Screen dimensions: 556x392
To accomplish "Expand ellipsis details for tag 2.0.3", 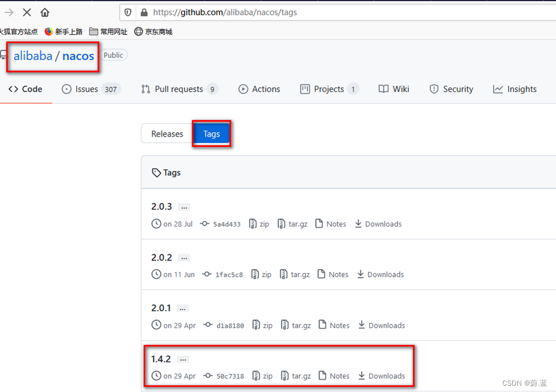I will [184, 207].
